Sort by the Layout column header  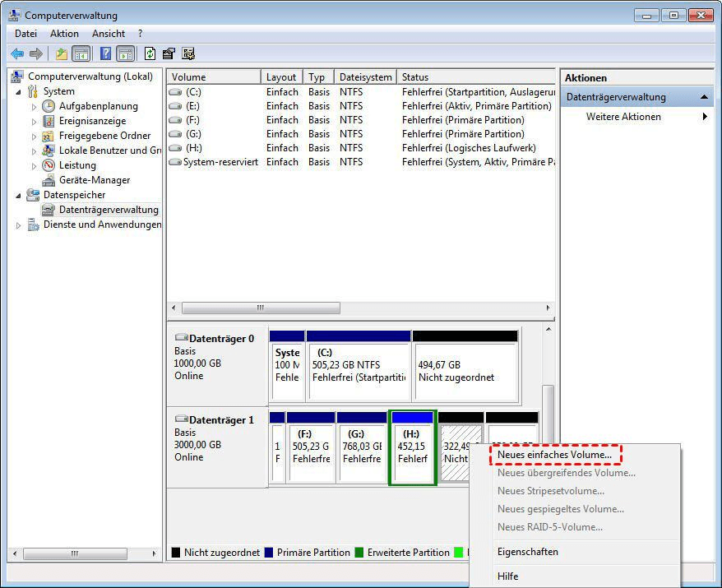tap(282, 77)
